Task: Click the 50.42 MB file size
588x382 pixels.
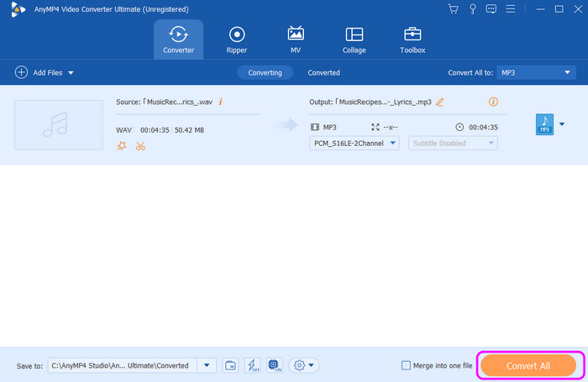Action: 189,130
